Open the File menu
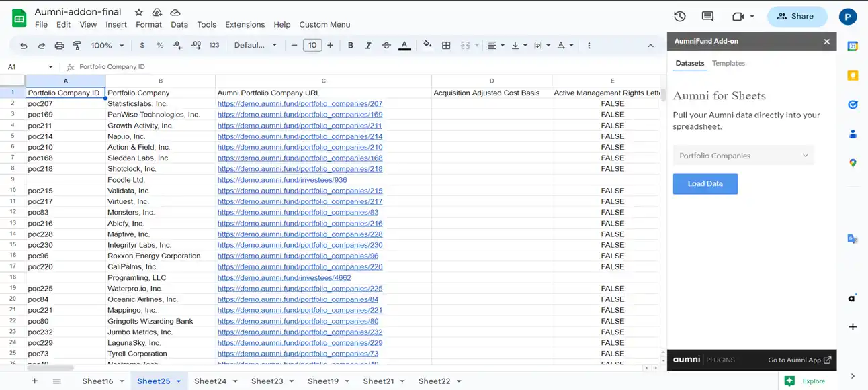 pos(41,25)
